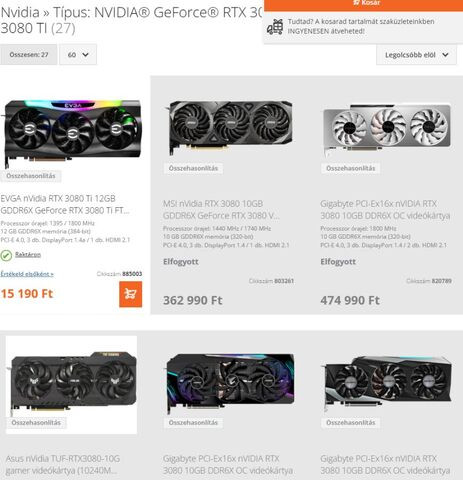Open the orange Kosár cart button
The height and width of the screenshot is (480, 463).
coord(363,5)
